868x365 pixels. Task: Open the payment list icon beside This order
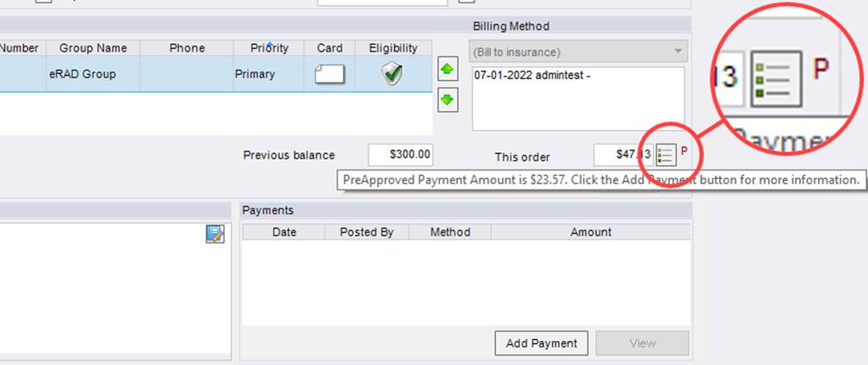(x=666, y=155)
